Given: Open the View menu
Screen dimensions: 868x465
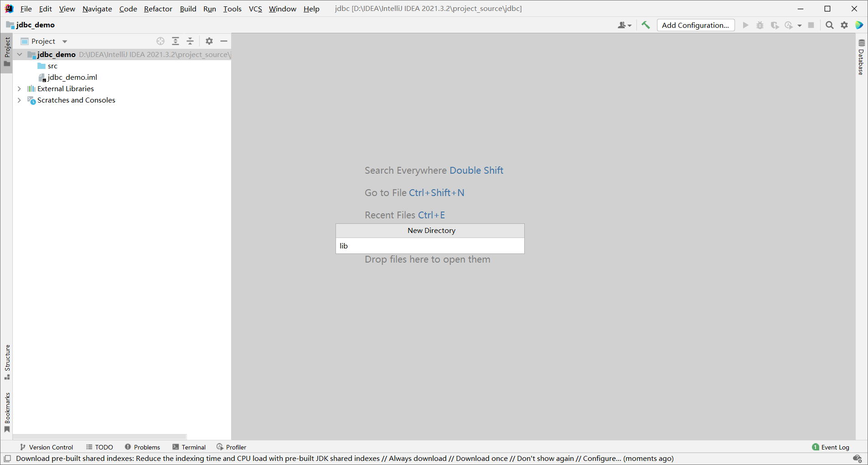Looking at the screenshot, I should pos(67,9).
